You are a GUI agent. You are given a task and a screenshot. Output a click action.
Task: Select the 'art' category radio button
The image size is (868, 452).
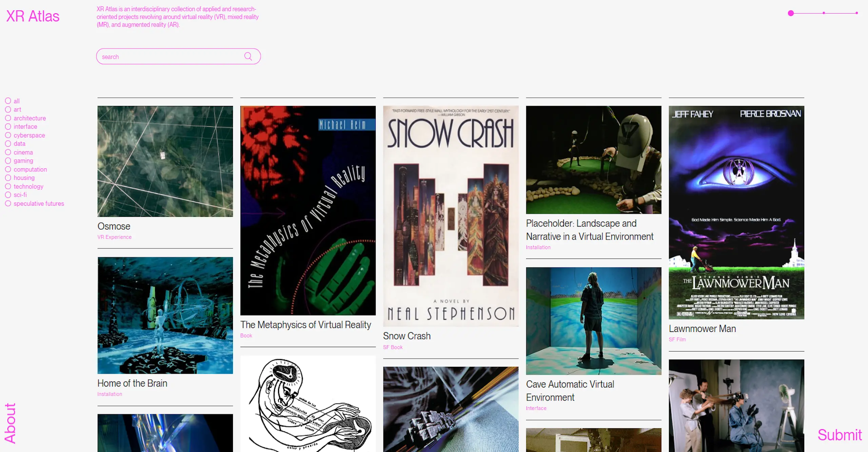(8, 110)
